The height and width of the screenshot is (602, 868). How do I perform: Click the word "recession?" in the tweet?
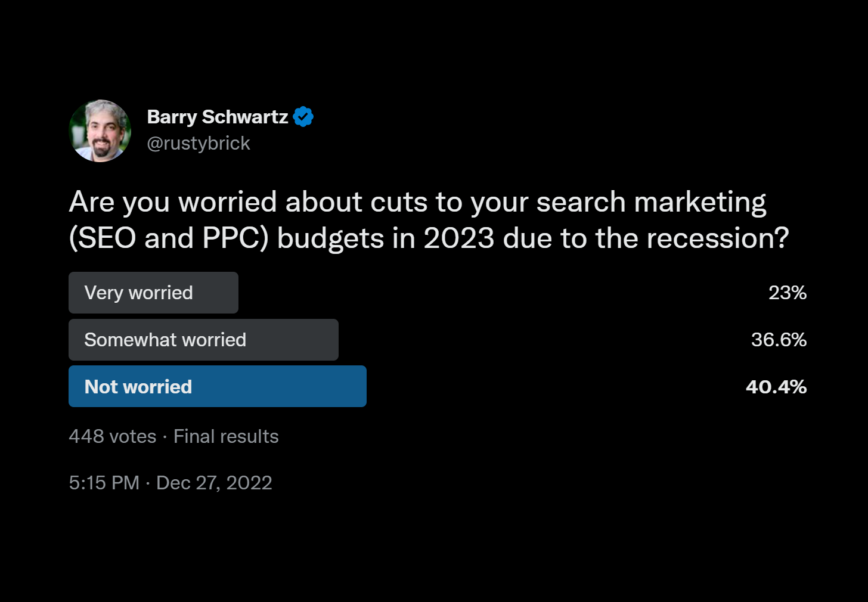coord(718,238)
